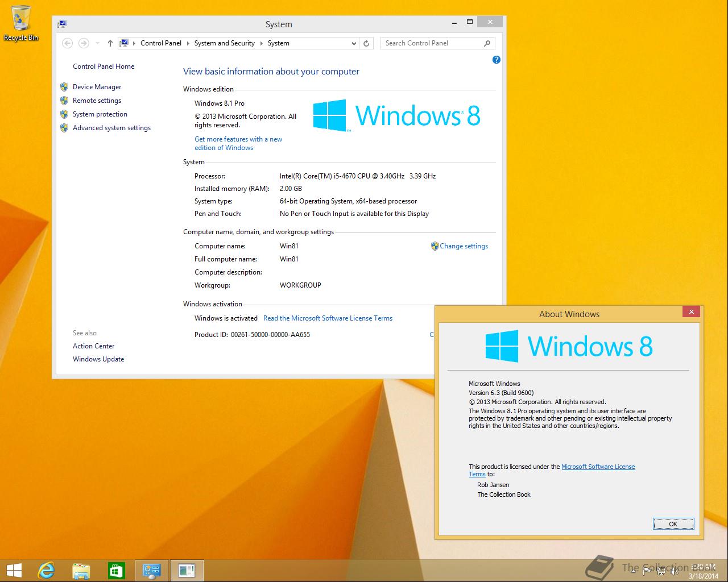Screen dimensions: 728x582
Task: Open Recycle Bin on the desktop
Action: 21,23
